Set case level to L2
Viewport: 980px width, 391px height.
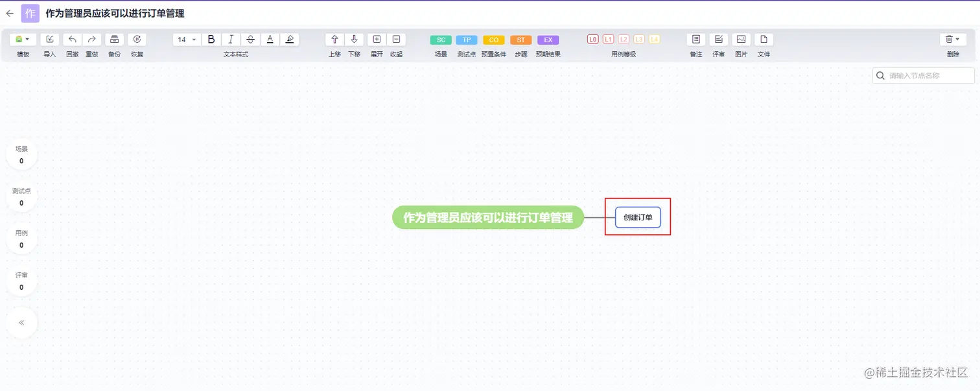(x=624, y=40)
